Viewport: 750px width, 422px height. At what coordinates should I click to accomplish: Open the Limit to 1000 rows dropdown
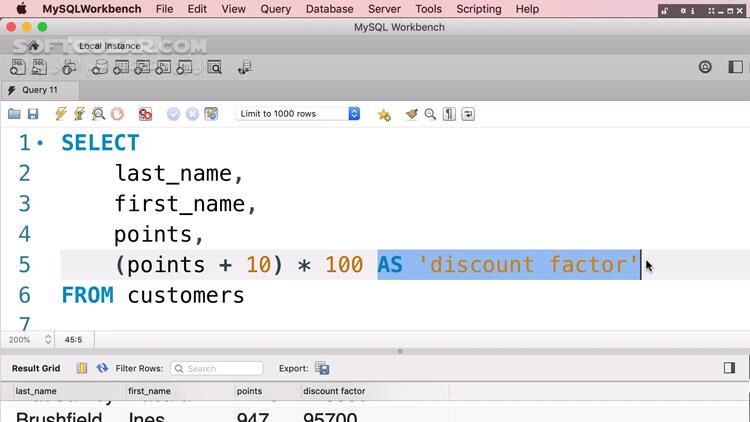click(x=297, y=114)
